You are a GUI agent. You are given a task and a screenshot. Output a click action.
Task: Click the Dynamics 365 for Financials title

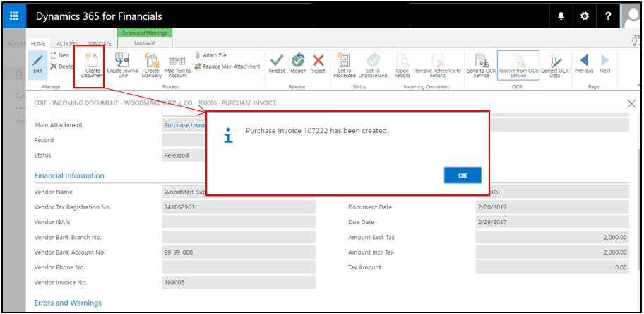pos(99,16)
